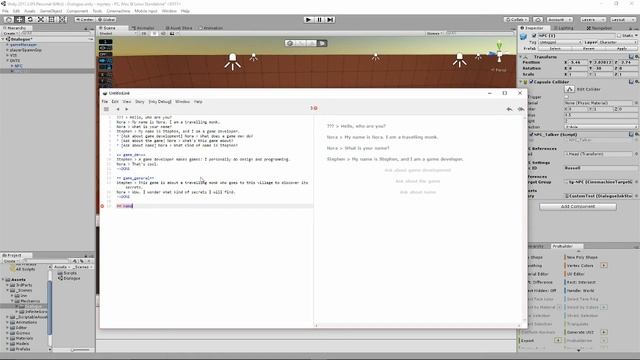Image resolution: width=640 pixels, height=360 pixels.
Task: Open the Cloud services icon button
Action: (x=538, y=20)
